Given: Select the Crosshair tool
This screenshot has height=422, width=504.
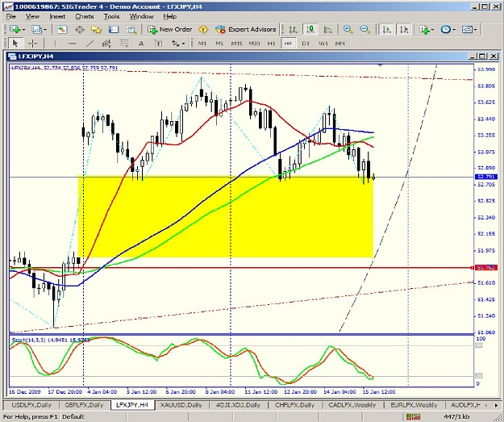Looking at the screenshot, I should 32,43.
